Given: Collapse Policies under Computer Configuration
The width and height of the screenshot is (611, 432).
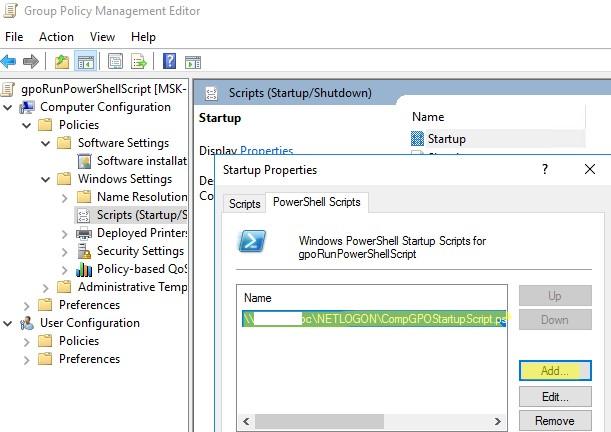Looking at the screenshot, I should pyautogui.click(x=26, y=125).
